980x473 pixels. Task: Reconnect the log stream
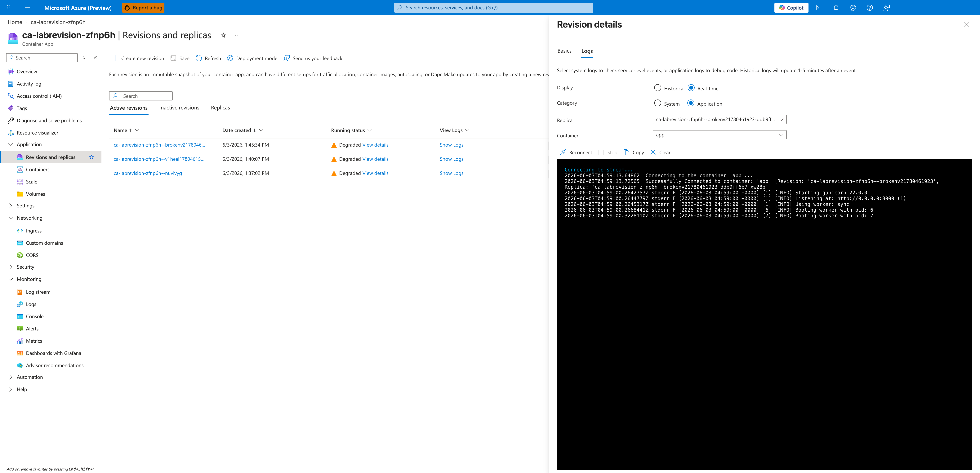point(576,153)
